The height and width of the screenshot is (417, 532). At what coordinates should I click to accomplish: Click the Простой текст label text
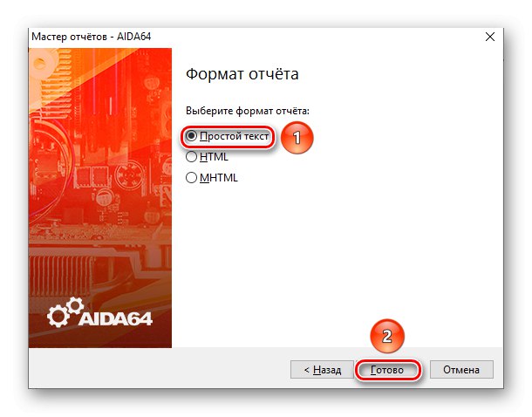click(x=234, y=136)
